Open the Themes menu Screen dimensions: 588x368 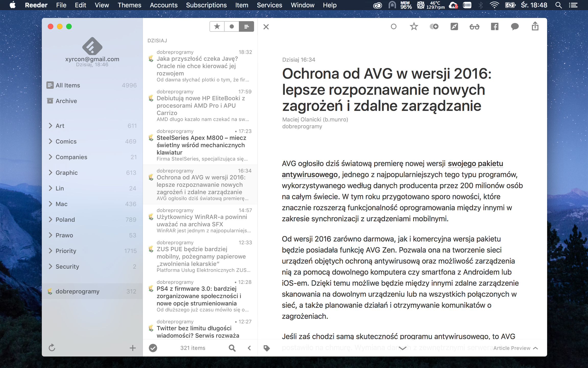tap(129, 5)
